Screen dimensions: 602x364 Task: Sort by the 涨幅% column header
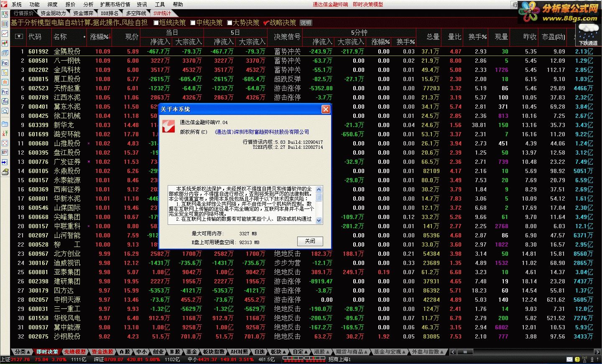point(100,37)
